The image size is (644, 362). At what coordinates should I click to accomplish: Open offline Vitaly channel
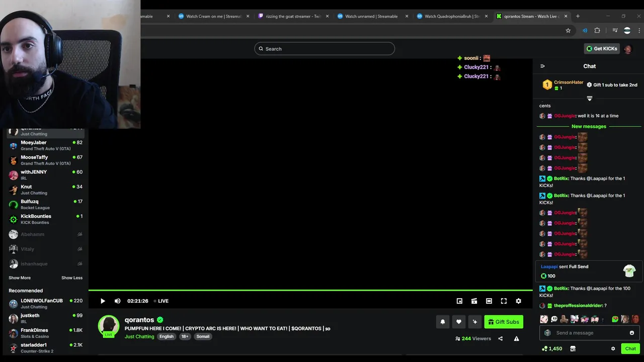pyautogui.click(x=45, y=249)
